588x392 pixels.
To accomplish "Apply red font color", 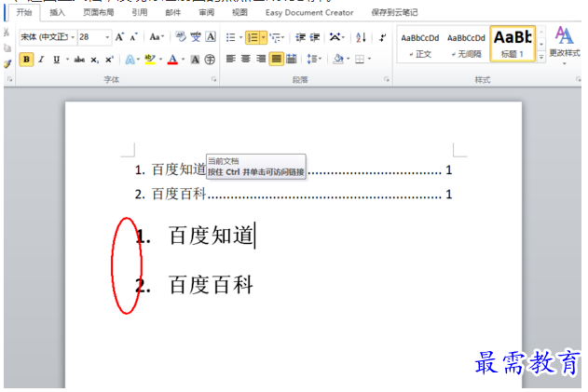I will click(172, 60).
